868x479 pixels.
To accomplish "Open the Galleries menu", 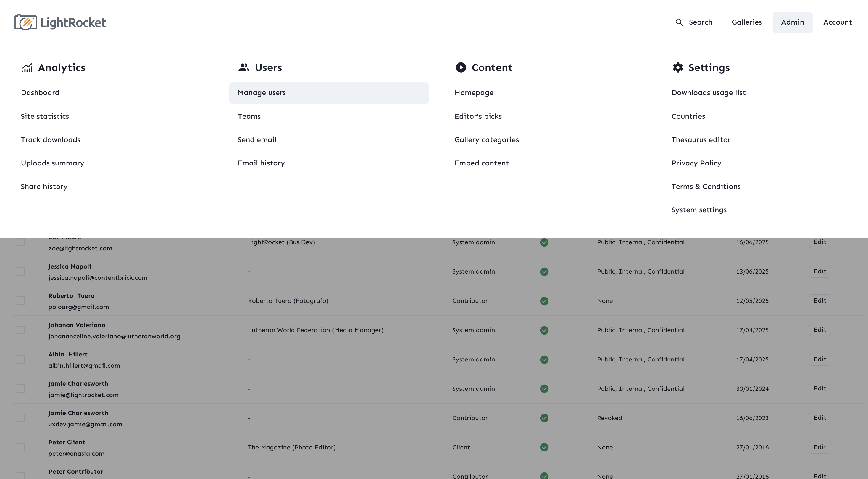I will 747,22.
